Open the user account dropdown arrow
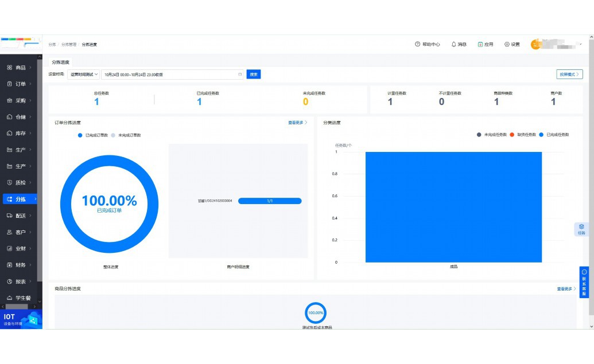This screenshot has width=594, height=364. click(581, 44)
